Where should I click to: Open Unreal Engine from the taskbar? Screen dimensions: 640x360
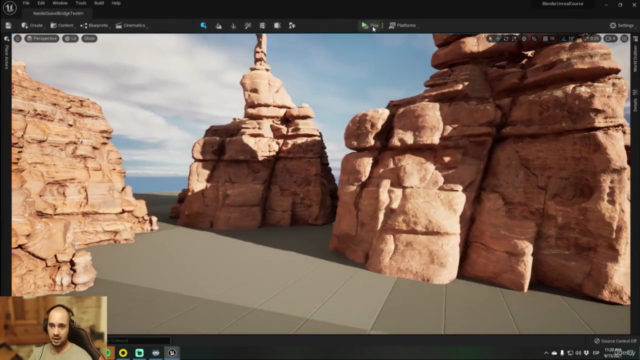172,353
